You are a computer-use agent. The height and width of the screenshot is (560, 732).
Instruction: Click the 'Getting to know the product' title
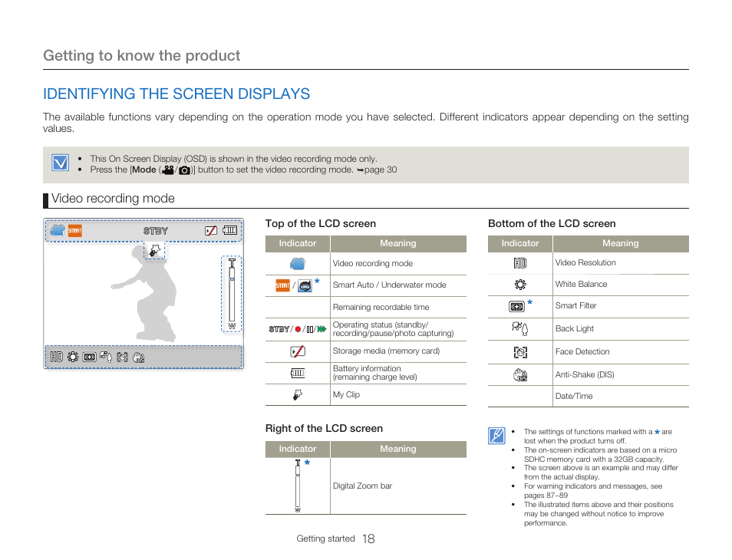141,55
